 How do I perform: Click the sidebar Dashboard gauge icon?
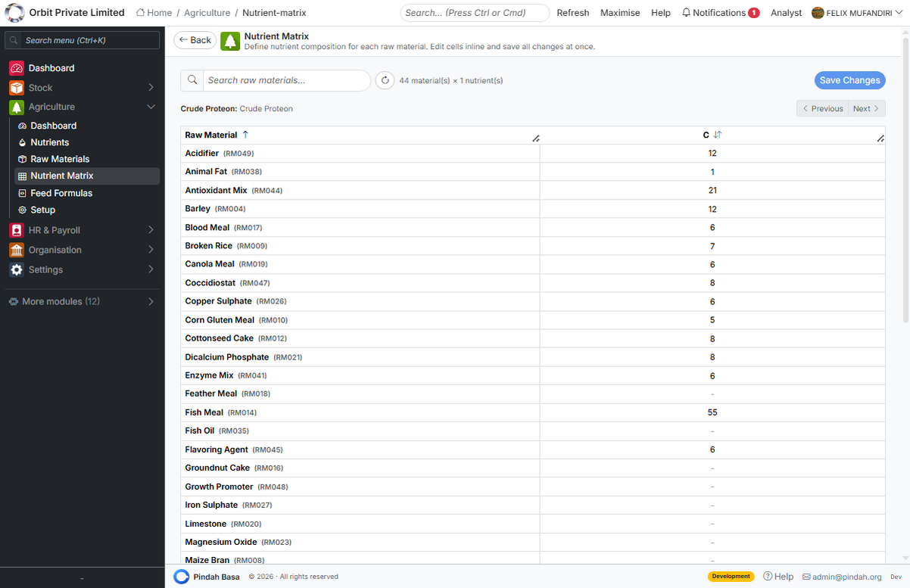coord(17,68)
